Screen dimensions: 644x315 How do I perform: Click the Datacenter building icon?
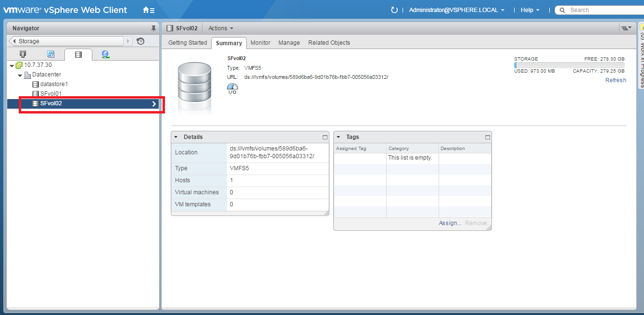tap(27, 75)
